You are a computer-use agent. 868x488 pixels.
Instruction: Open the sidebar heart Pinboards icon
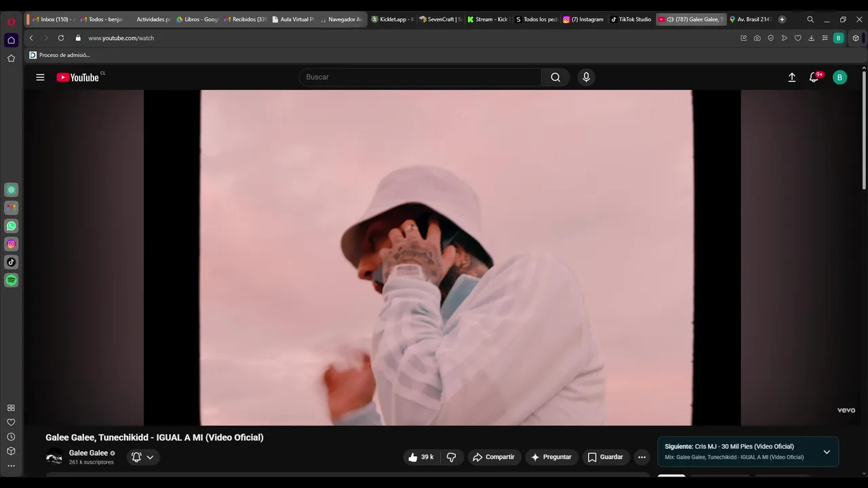click(x=11, y=422)
